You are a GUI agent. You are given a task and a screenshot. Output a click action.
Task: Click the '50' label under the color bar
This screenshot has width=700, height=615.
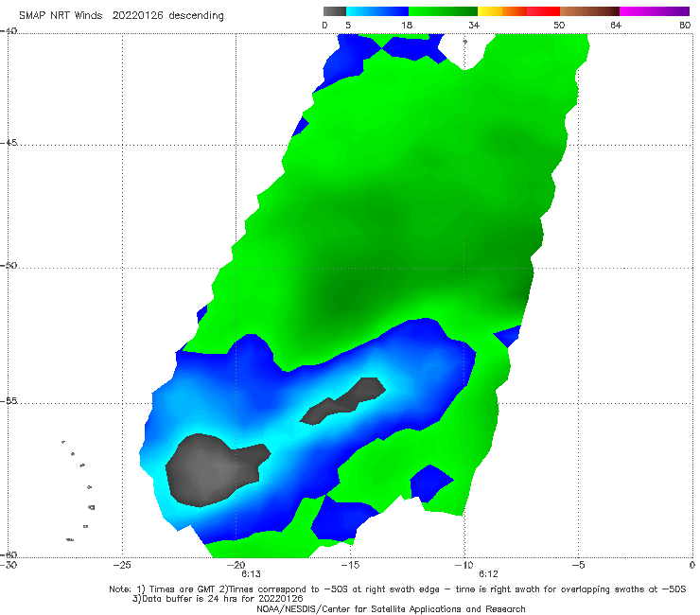tap(559, 26)
